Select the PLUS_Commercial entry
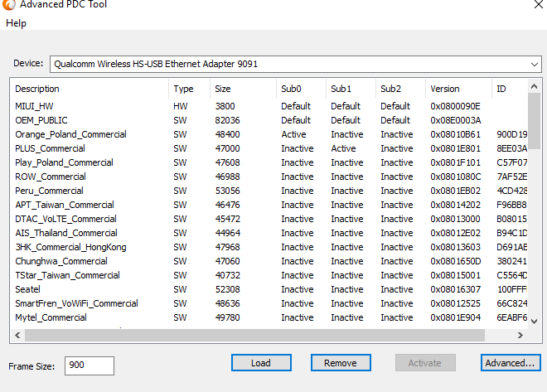547x392 pixels. click(50, 148)
